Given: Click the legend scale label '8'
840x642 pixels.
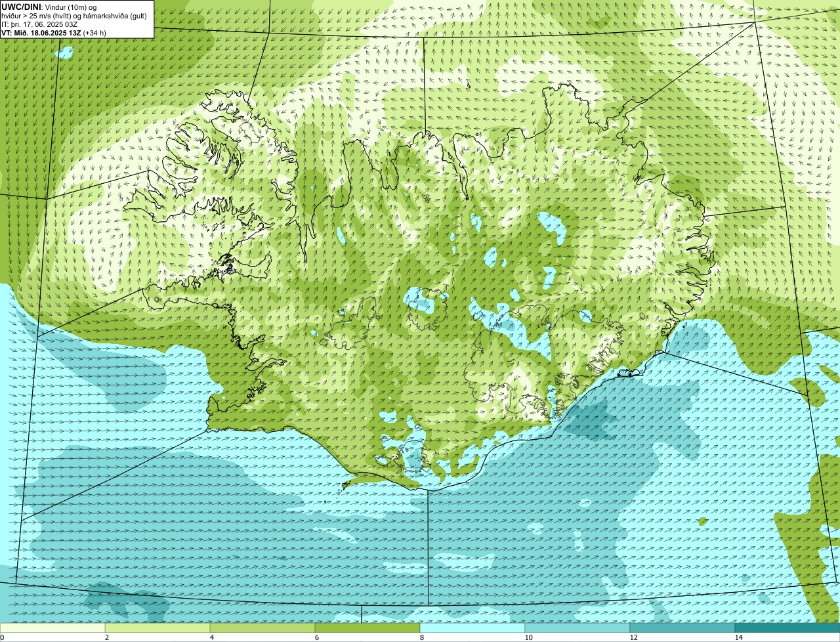Looking at the screenshot, I should pyautogui.click(x=421, y=637).
